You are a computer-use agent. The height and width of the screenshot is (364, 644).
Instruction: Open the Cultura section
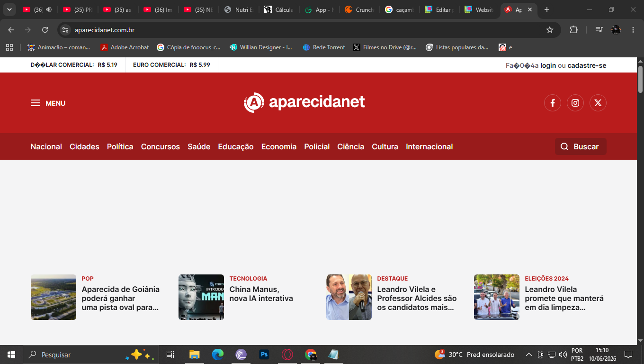385,146
